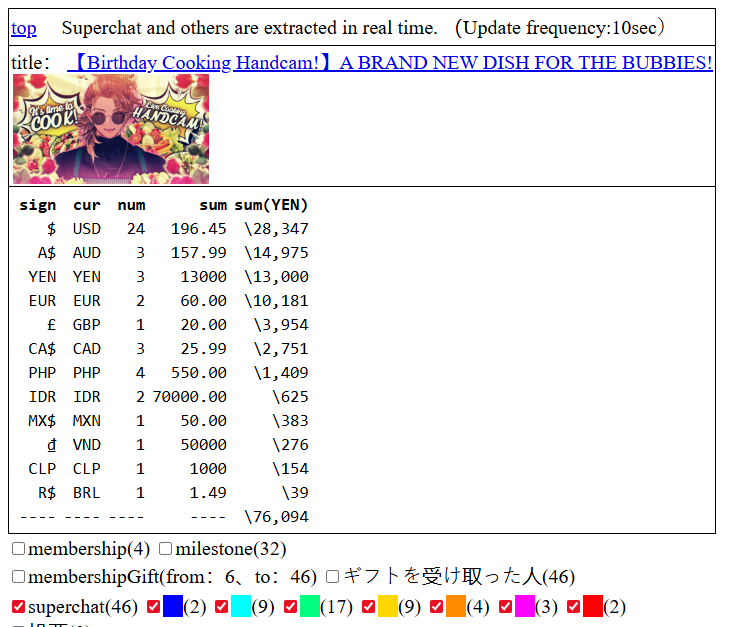Click the orange color swatch (4)
The height and width of the screenshot is (627, 732).
tap(456, 606)
